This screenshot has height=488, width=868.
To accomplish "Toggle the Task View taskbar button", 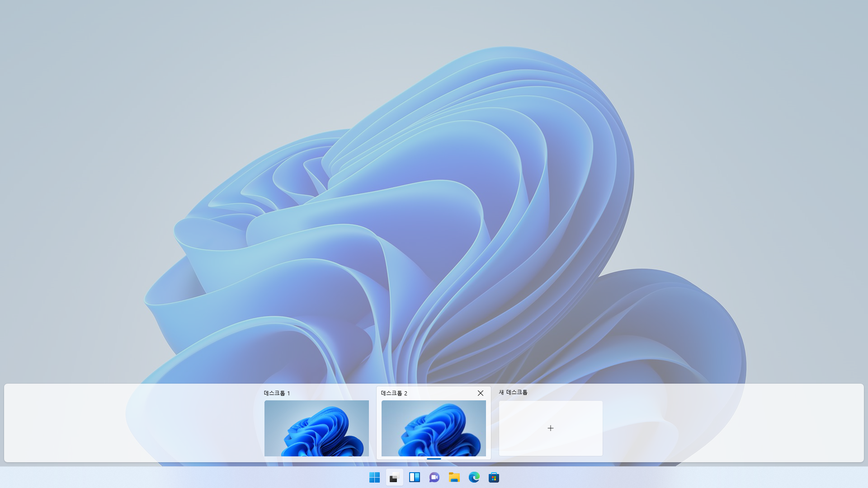I will coord(394,477).
